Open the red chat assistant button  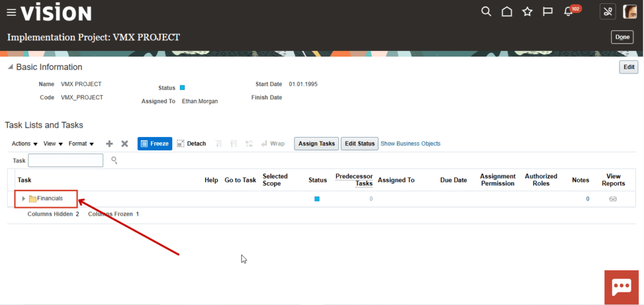click(621, 287)
